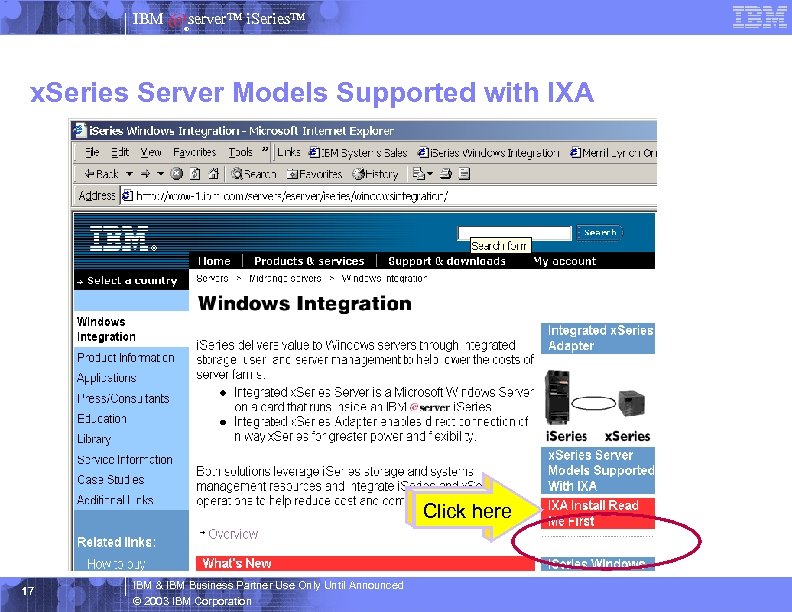
Task: Expand the hidden menus chevron
Action: (x=265, y=151)
